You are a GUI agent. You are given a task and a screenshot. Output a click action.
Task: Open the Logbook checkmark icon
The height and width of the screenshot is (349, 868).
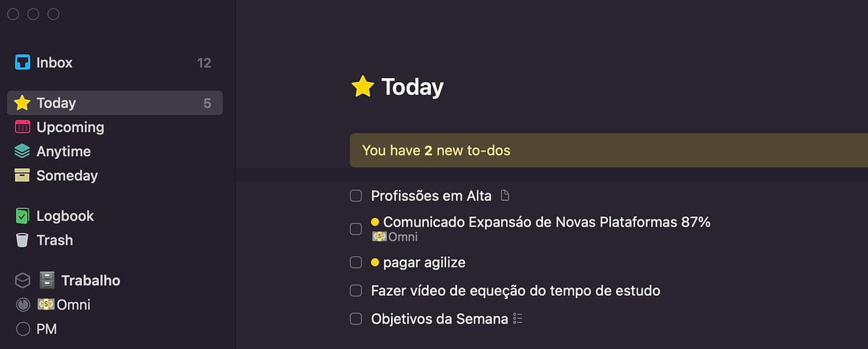23,216
